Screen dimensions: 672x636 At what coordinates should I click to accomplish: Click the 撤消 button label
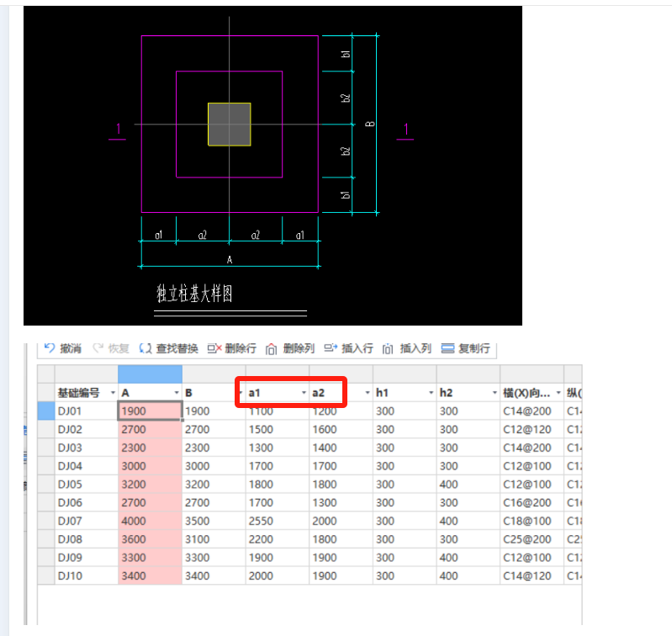71,348
